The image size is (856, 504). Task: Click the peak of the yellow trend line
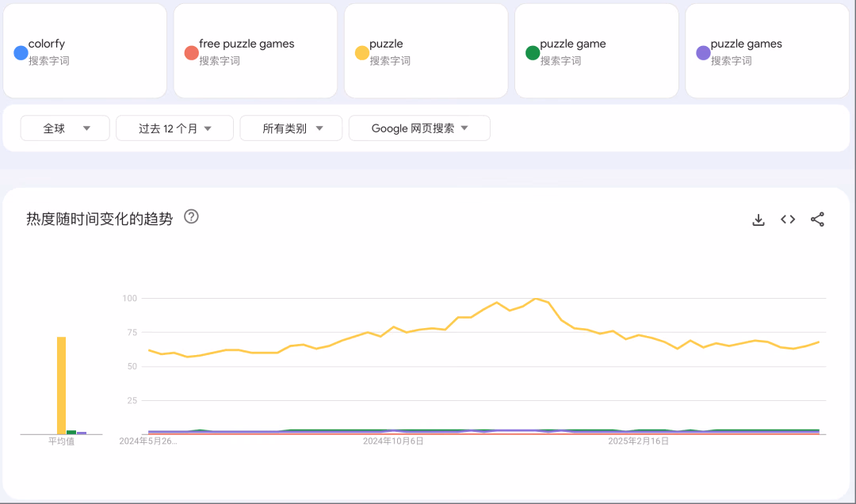click(536, 299)
